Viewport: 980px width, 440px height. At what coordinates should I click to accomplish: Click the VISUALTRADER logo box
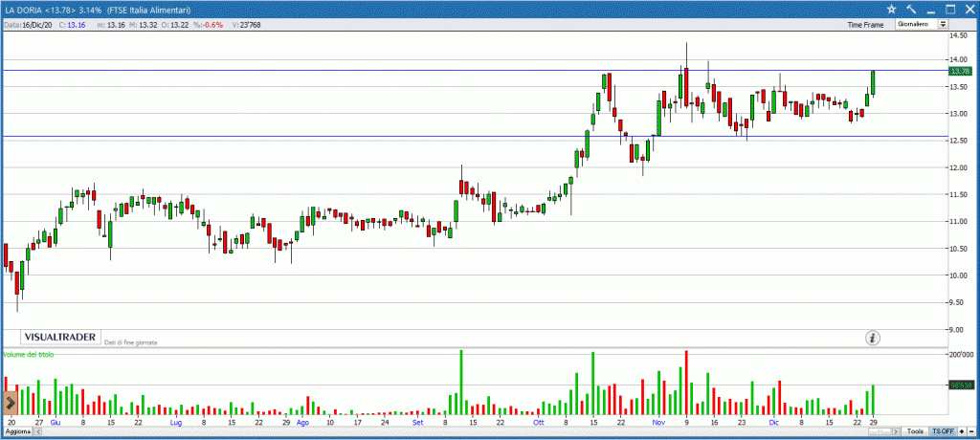pos(60,337)
